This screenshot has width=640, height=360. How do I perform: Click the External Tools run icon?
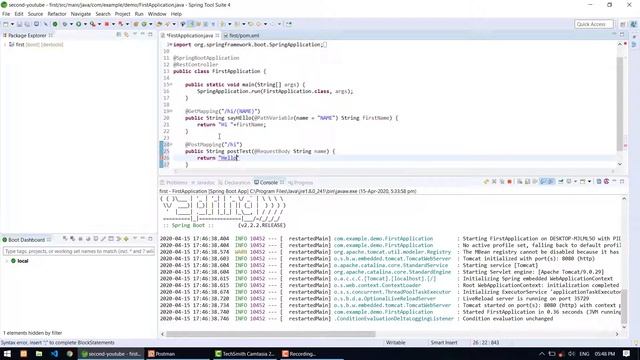(x=93, y=24)
